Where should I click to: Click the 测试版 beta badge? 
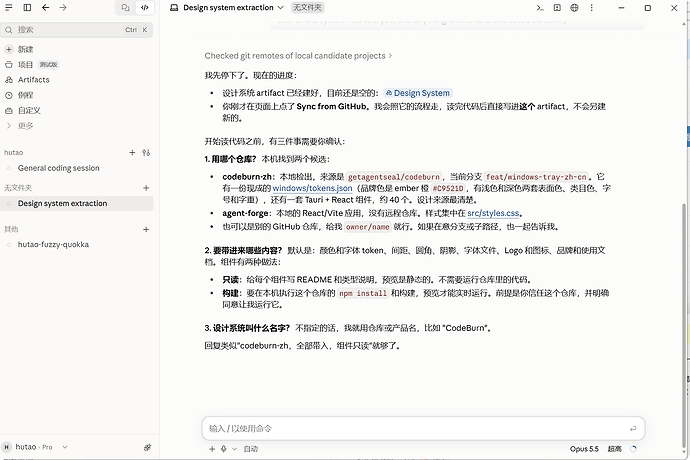(48, 65)
